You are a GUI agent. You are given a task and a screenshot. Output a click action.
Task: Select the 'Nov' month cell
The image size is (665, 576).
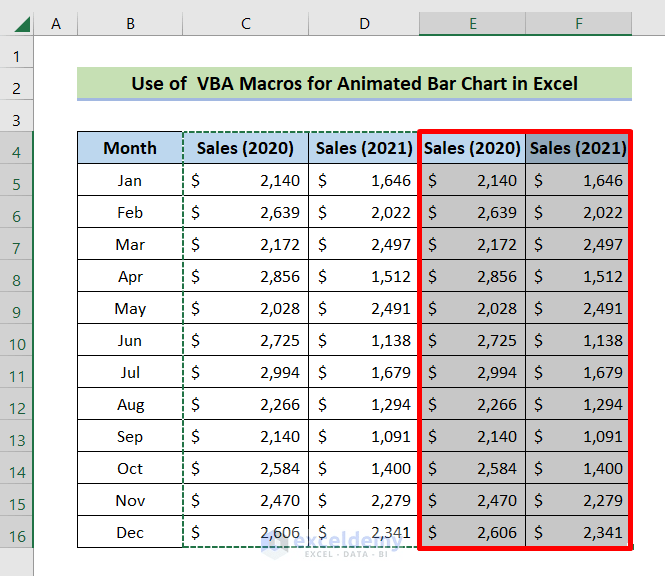click(x=130, y=500)
